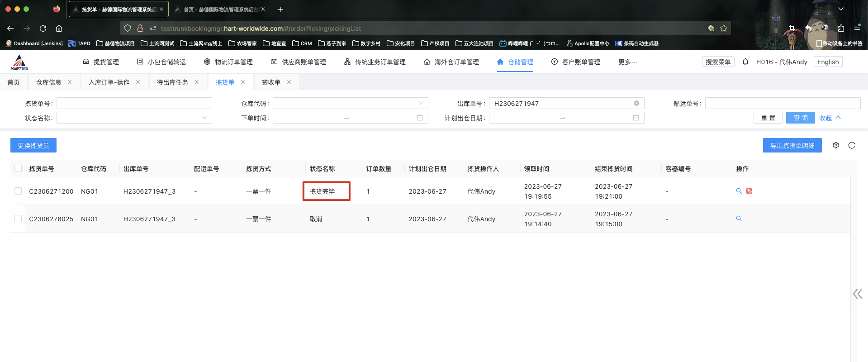Open the 状态名称 dropdown
This screenshot has width=868, height=362.
(x=134, y=118)
